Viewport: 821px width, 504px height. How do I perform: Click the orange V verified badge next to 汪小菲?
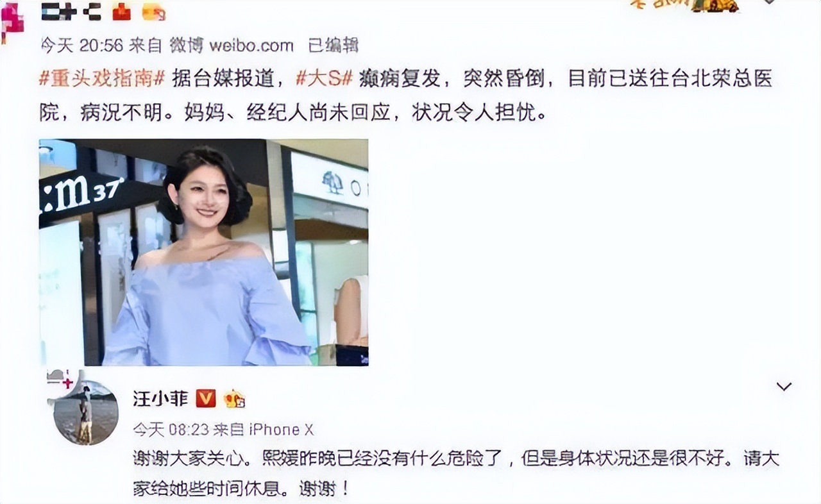[x=206, y=399]
